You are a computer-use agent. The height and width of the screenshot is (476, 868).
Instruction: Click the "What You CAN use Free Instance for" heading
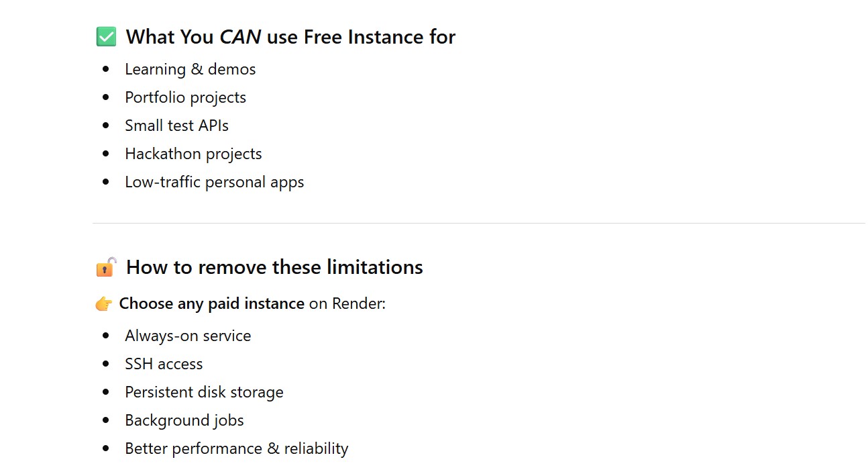[290, 37]
